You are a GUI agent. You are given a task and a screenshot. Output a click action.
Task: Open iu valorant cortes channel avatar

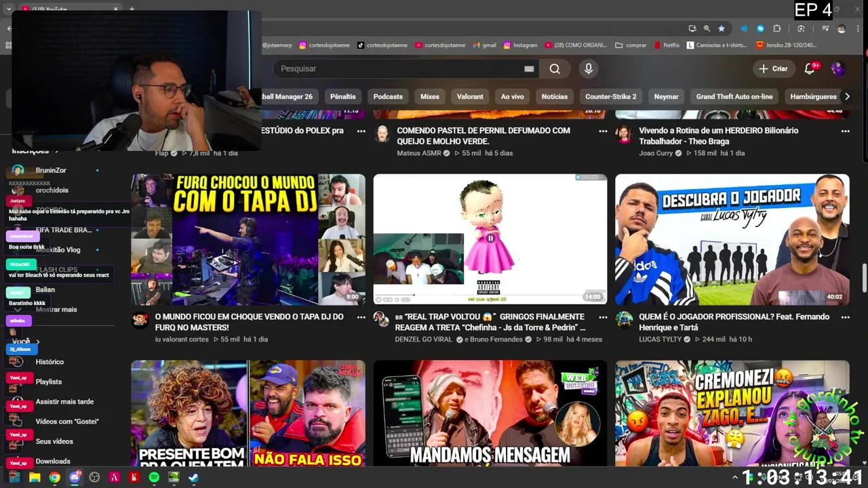[x=140, y=320]
